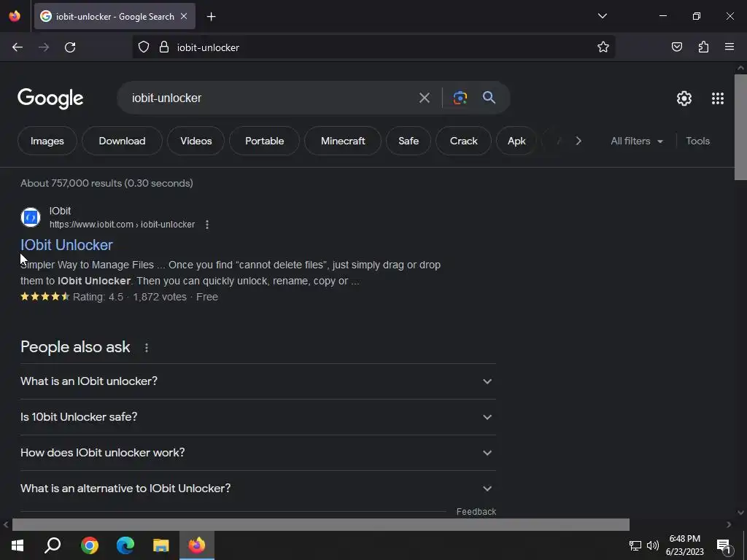Select the Portable filter chip

tap(264, 141)
